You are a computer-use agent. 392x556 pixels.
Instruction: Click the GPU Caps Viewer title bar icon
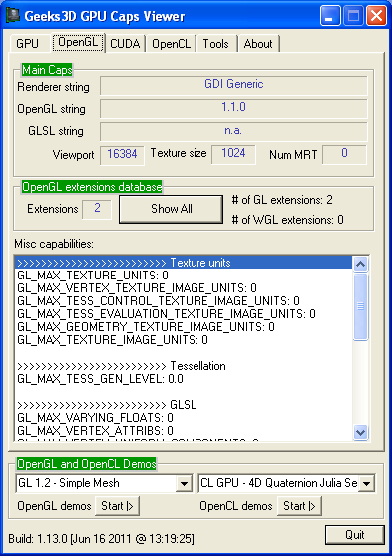point(12,16)
